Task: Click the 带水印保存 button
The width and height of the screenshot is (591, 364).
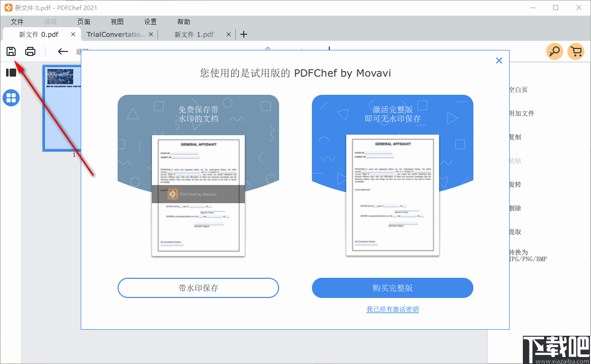Action: click(198, 288)
